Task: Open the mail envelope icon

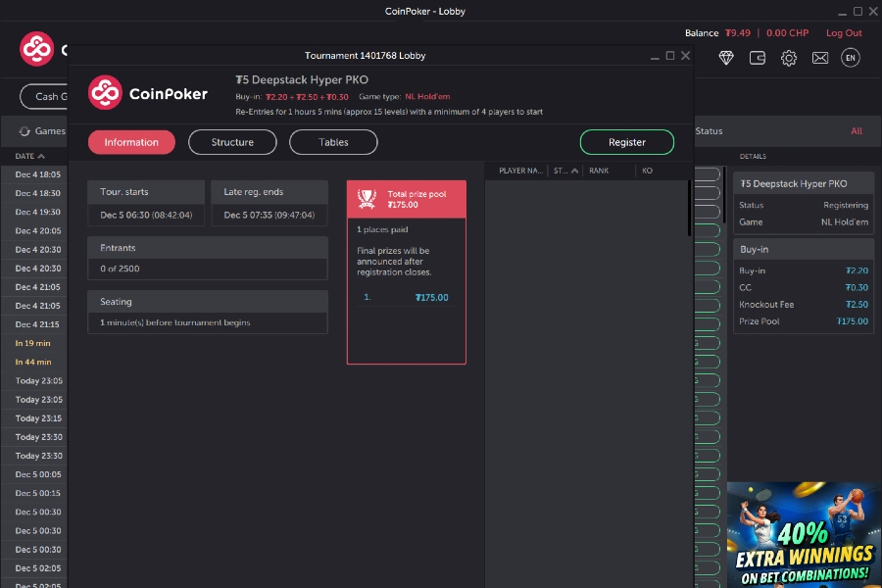Action: tap(820, 58)
